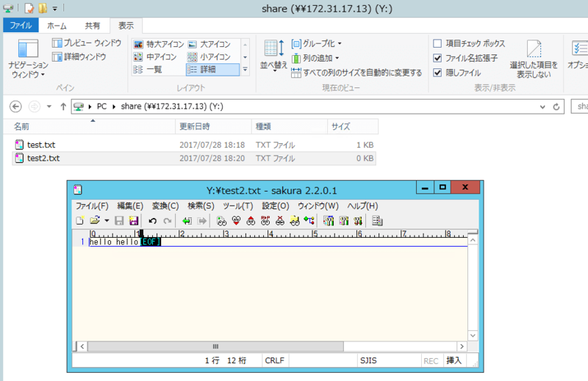588x381 pixels.
Task: Expand the layout gallery more arrow
Action: pyautogui.click(x=245, y=70)
